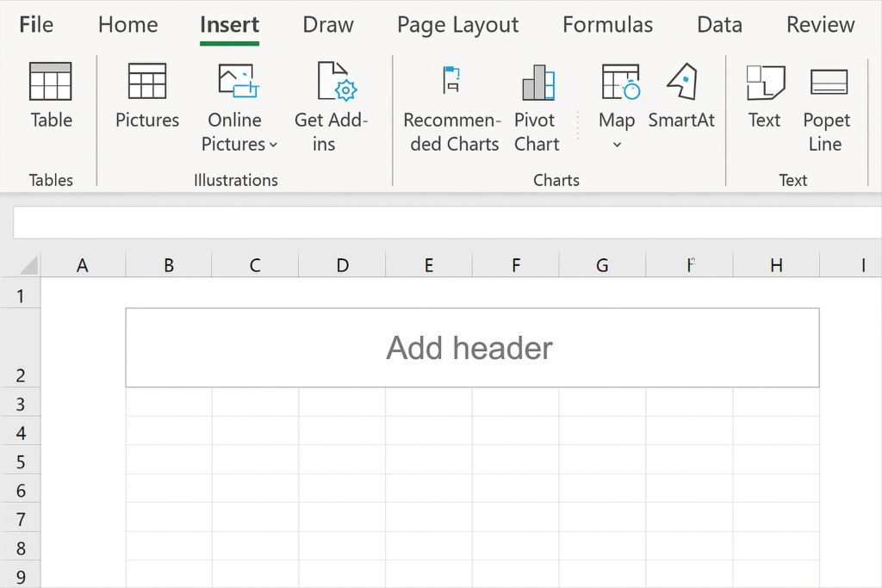882x588 pixels.
Task: Click the Recommended Charts icon
Action: 451,81
